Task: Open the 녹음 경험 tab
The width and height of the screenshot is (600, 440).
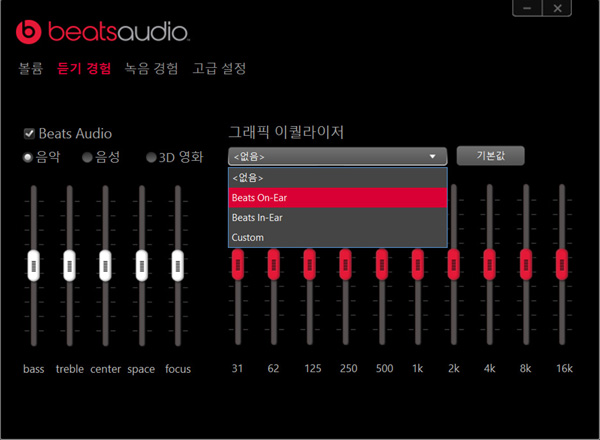Action: [152, 68]
